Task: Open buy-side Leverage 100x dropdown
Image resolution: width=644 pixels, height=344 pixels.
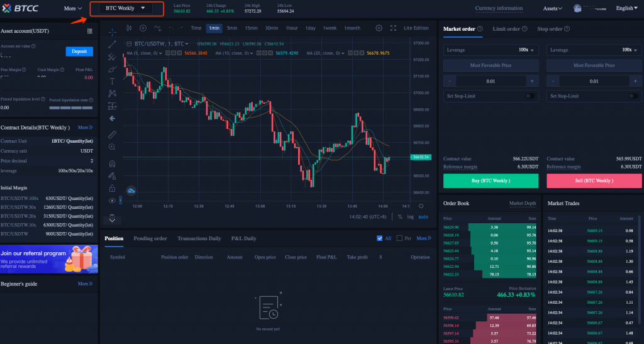Action: 491,50
